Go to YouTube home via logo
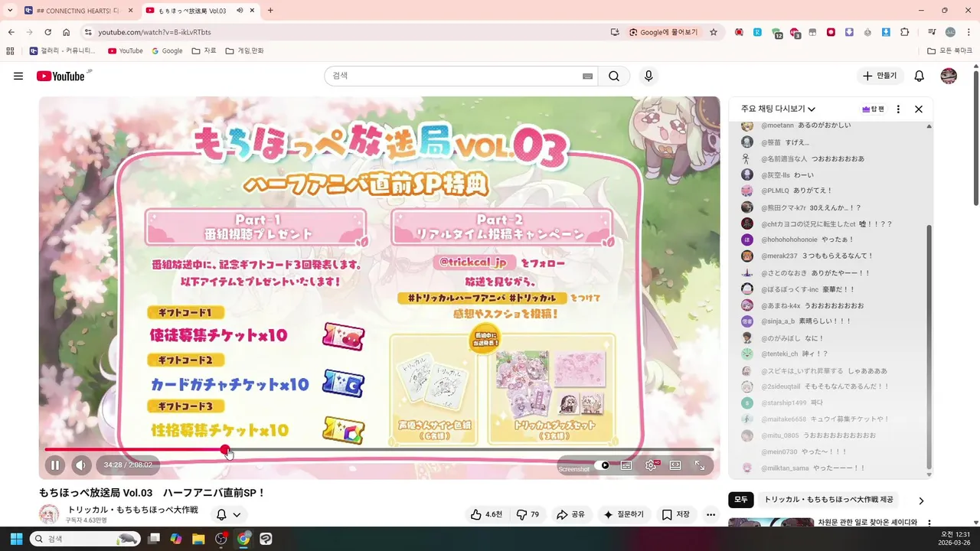The width and height of the screenshot is (980, 551). [60, 76]
